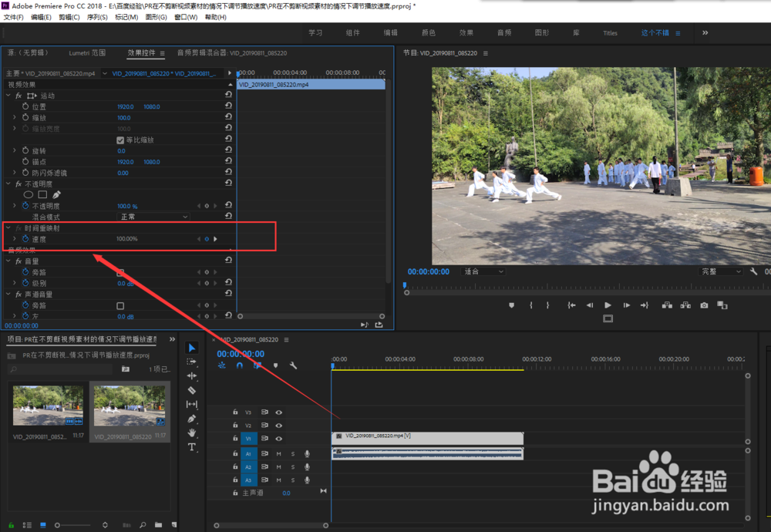Expand the 速度 speed parameter

click(14, 239)
